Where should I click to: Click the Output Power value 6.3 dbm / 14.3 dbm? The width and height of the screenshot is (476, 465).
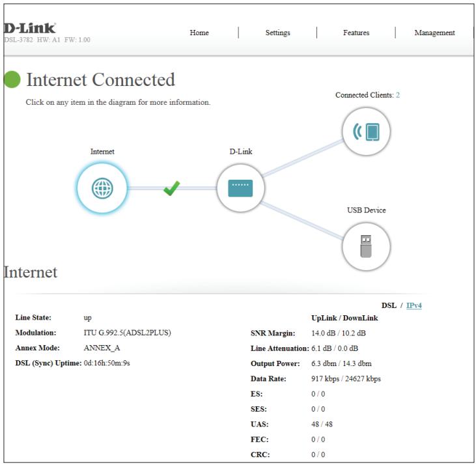click(341, 363)
